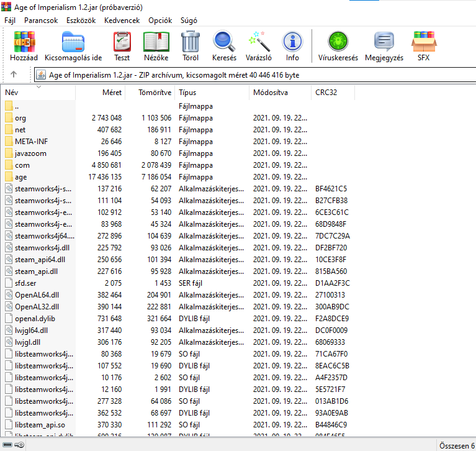Select steamworks4j64 dll file row
Screen dimensions: 476x451
[177, 236]
